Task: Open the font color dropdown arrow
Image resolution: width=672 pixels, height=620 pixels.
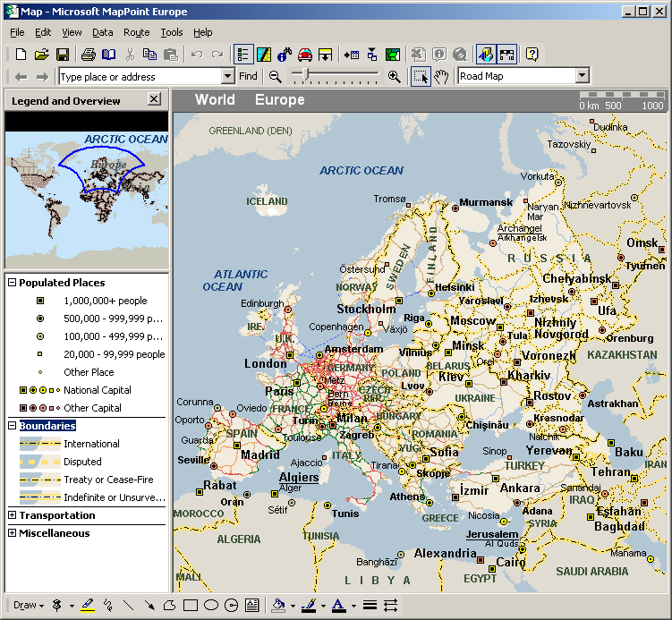Action: pyautogui.click(x=353, y=606)
